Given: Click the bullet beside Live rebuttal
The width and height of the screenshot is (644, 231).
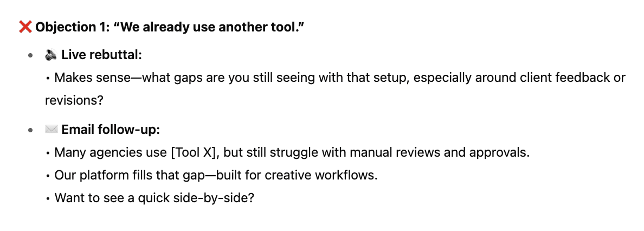Looking at the screenshot, I should [30, 55].
